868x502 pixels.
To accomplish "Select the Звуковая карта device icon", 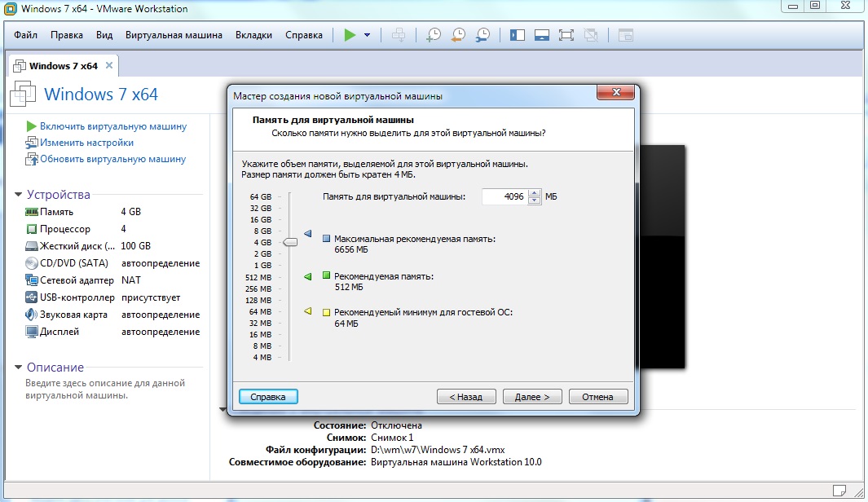I will pos(32,315).
